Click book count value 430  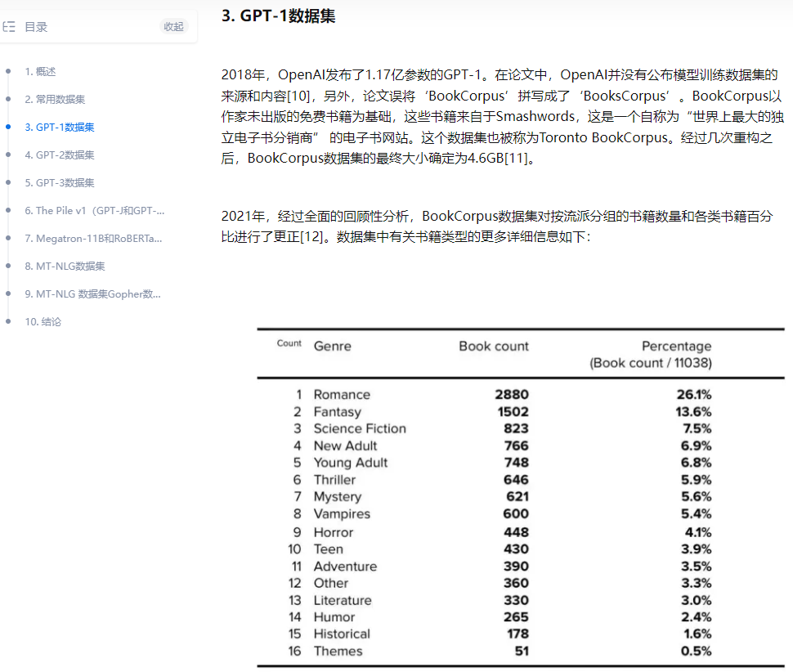[516, 549]
